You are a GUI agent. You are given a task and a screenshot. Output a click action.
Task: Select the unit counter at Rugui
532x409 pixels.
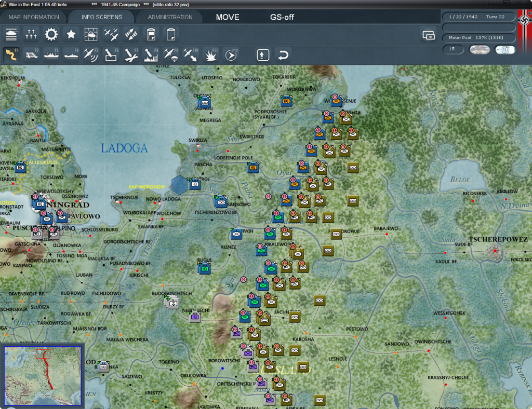pos(205,268)
